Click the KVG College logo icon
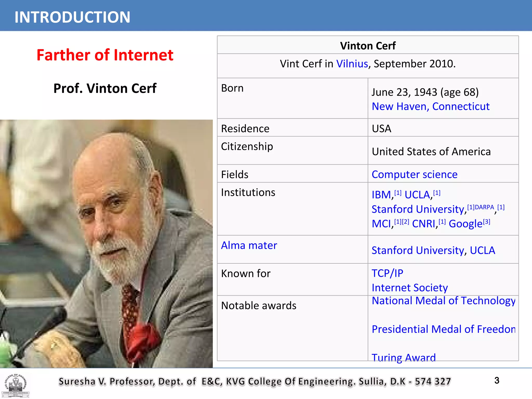 point(16,385)
